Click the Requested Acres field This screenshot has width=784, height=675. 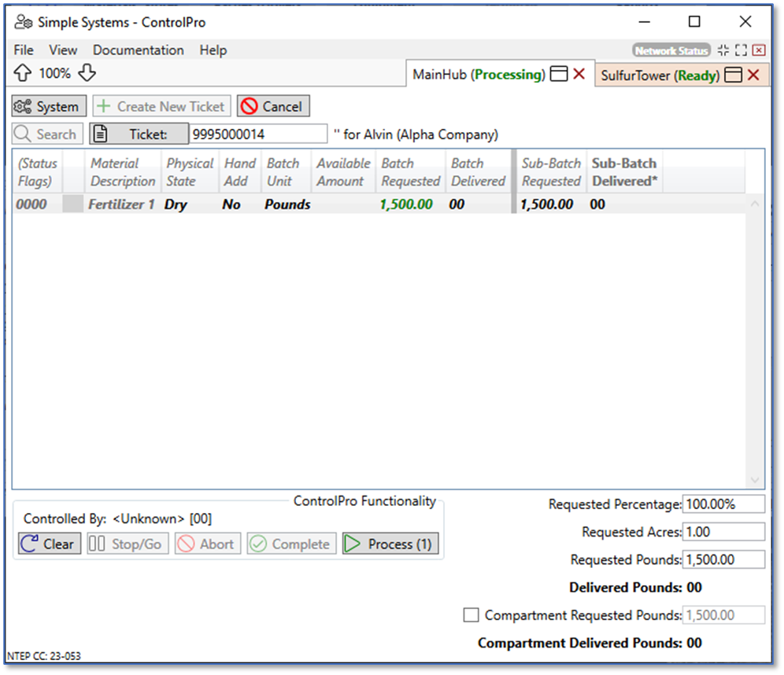click(723, 533)
